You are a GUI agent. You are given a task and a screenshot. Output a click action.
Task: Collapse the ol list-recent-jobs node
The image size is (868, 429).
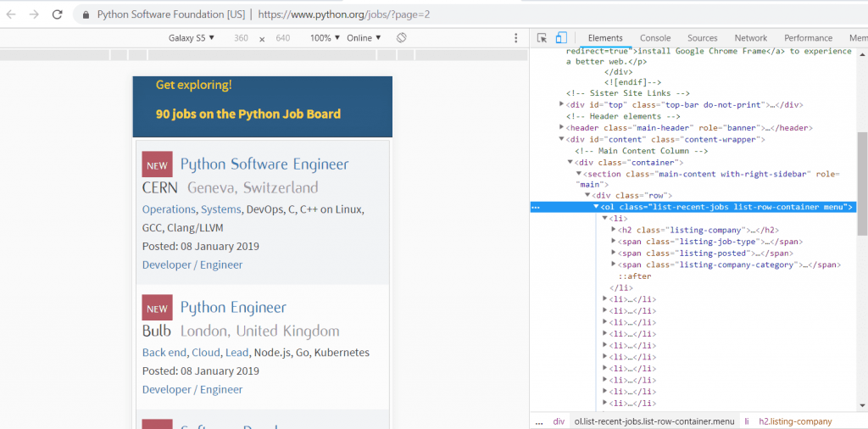(x=596, y=207)
